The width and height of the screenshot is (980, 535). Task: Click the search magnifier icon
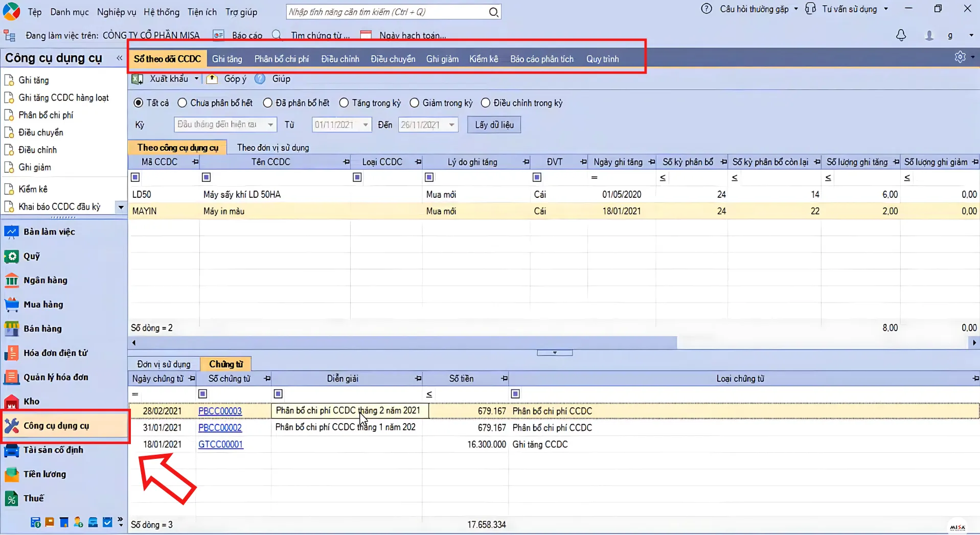click(493, 12)
